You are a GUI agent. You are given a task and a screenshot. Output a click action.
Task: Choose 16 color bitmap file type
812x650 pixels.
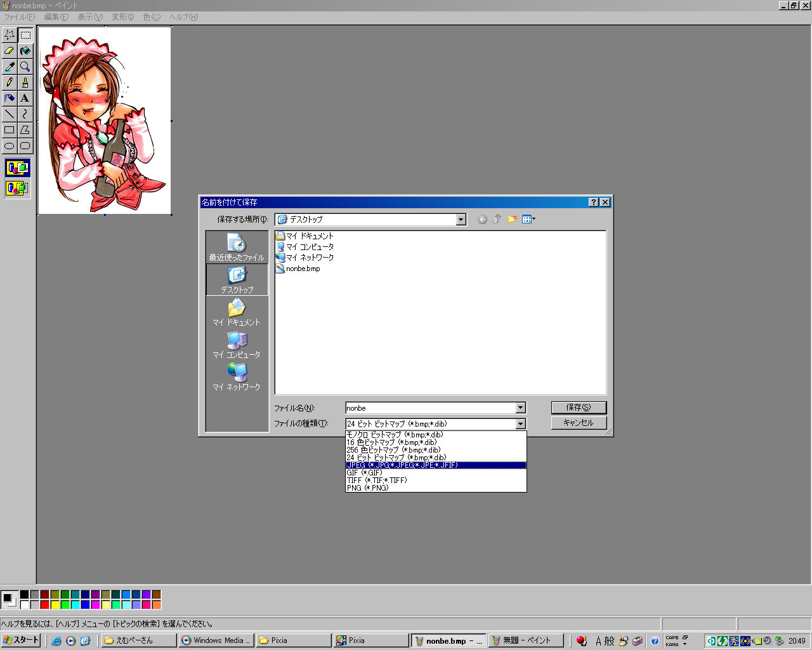click(x=436, y=442)
